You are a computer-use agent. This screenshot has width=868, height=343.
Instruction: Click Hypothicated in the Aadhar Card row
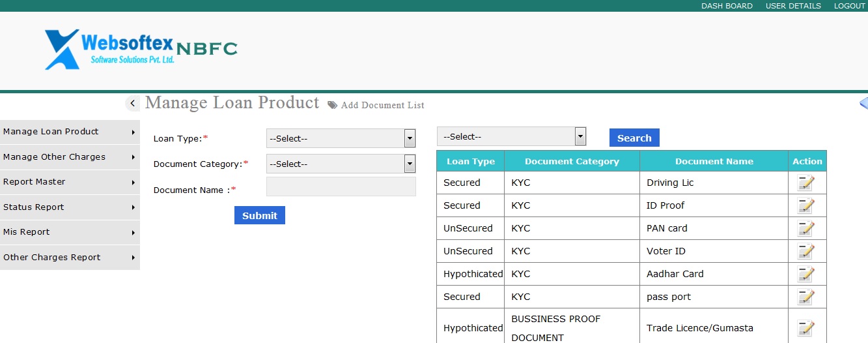pos(473,274)
